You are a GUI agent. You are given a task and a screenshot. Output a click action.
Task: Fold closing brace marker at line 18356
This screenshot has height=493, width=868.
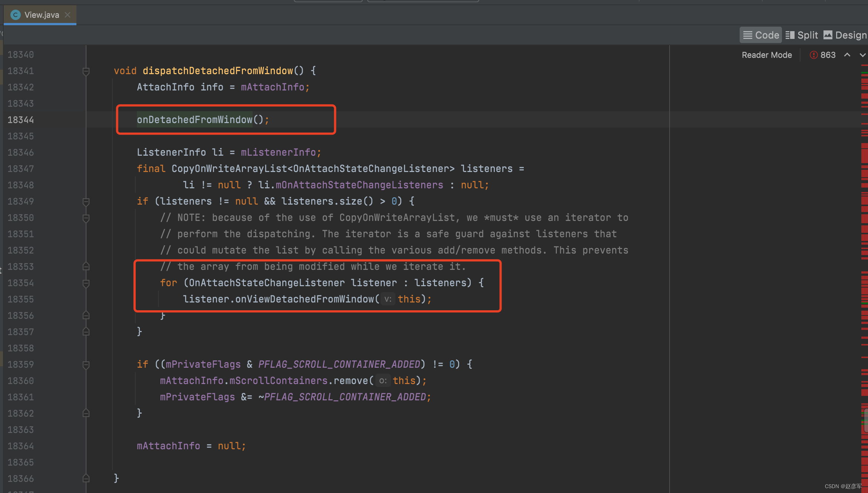pos(86,315)
